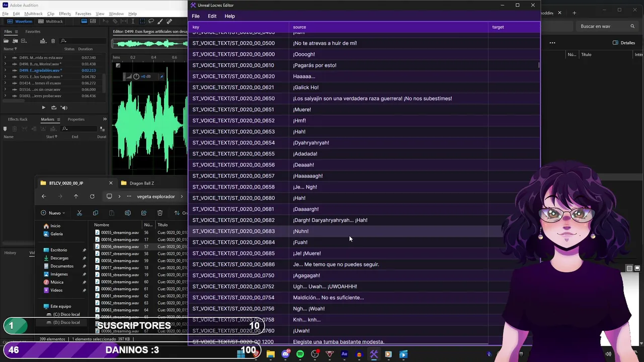644x362 pixels.
Task: Show Spectral Pitch Display in Audition toolbar
Action: pos(94,21)
